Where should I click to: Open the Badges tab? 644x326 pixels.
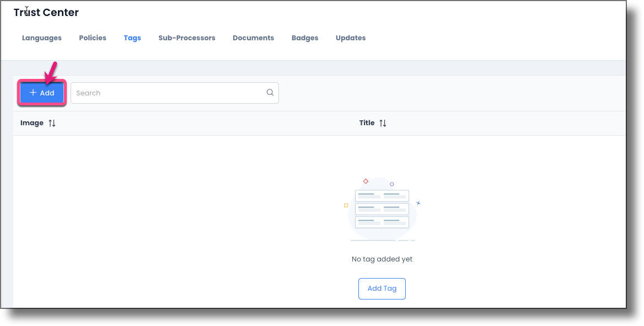[x=304, y=38]
